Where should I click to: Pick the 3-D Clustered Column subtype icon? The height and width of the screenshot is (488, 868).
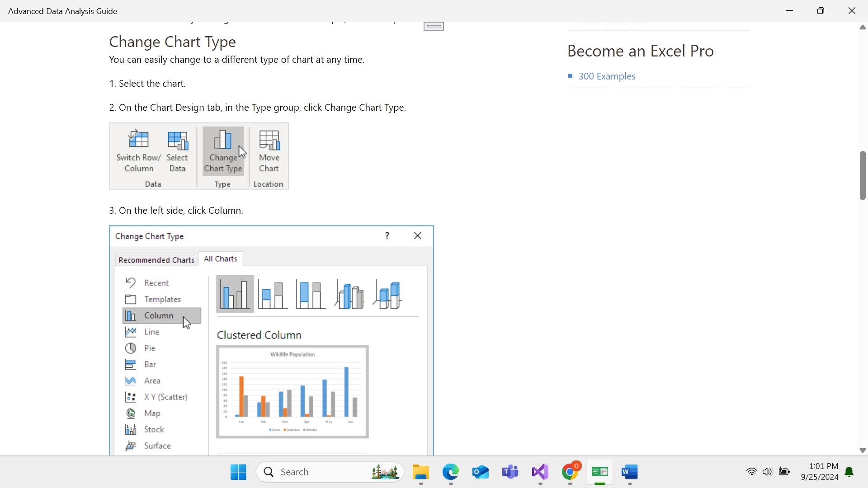349,295
